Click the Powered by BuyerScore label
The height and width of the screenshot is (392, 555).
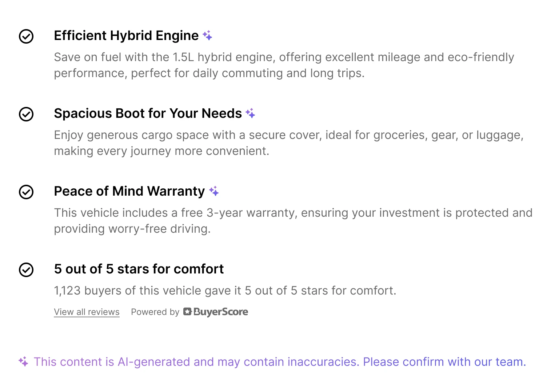155,312
